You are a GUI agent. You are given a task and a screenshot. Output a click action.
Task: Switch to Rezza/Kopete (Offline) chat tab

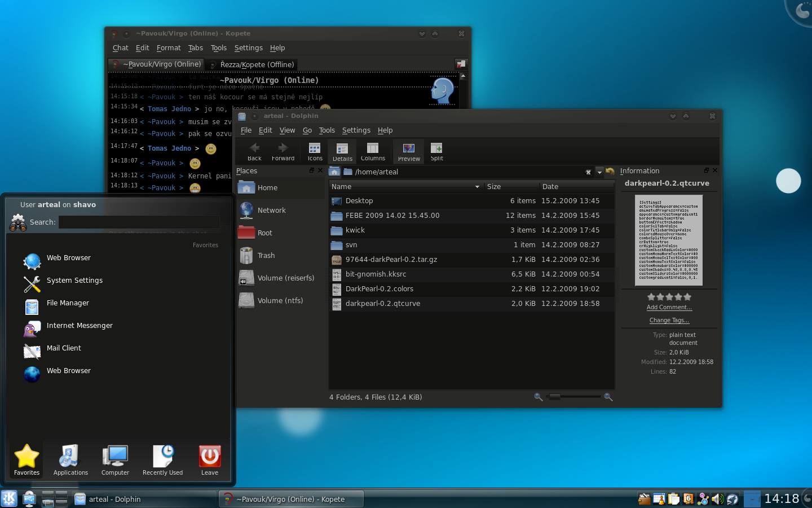pyautogui.click(x=251, y=64)
